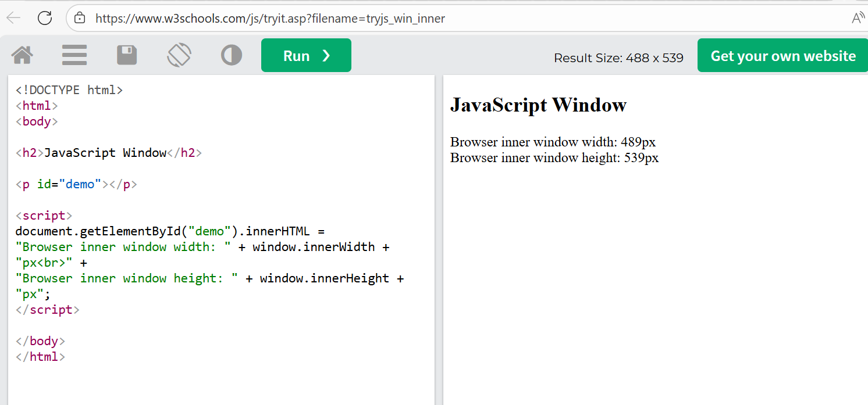Reload the page with the refresh icon
This screenshot has width=868, height=405.
[x=45, y=18]
